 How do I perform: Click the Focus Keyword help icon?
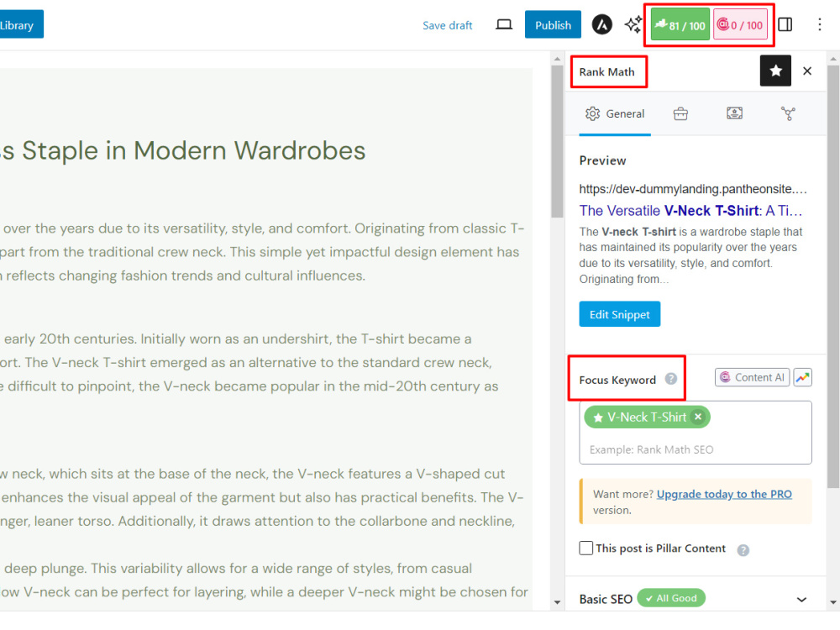click(x=670, y=379)
